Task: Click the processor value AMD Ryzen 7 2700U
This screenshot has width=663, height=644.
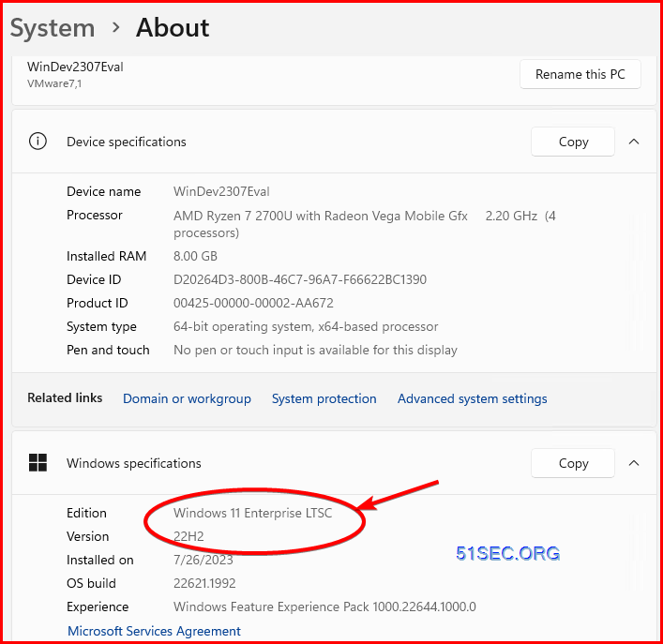Action: (x=365, y=224)
